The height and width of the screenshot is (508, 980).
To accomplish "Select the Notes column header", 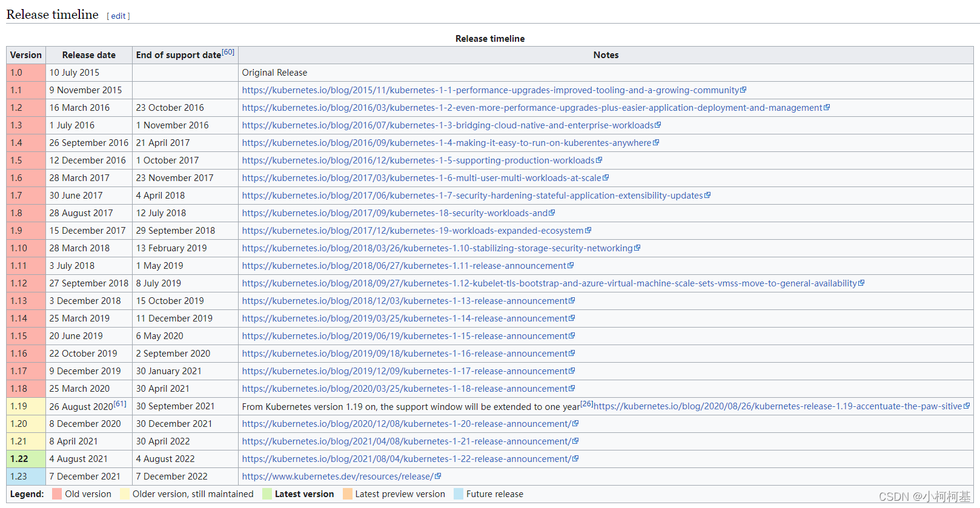I will coord(606,55).
